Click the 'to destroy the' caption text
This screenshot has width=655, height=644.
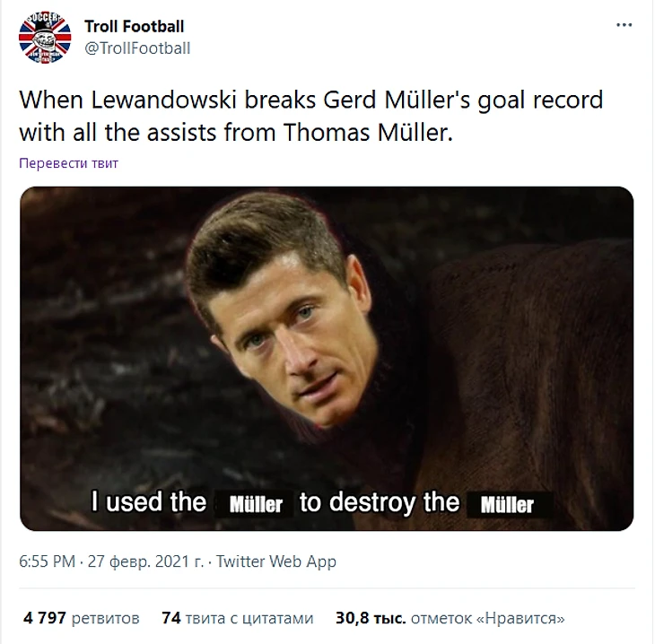pyautogui.click(x=380, y=501)
